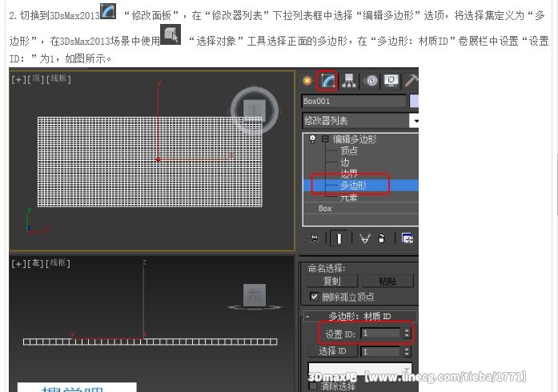Viewport: 558px width, 392px height.
Task: Click the 复制 named selection button
Action: click(x=331, y=281)
